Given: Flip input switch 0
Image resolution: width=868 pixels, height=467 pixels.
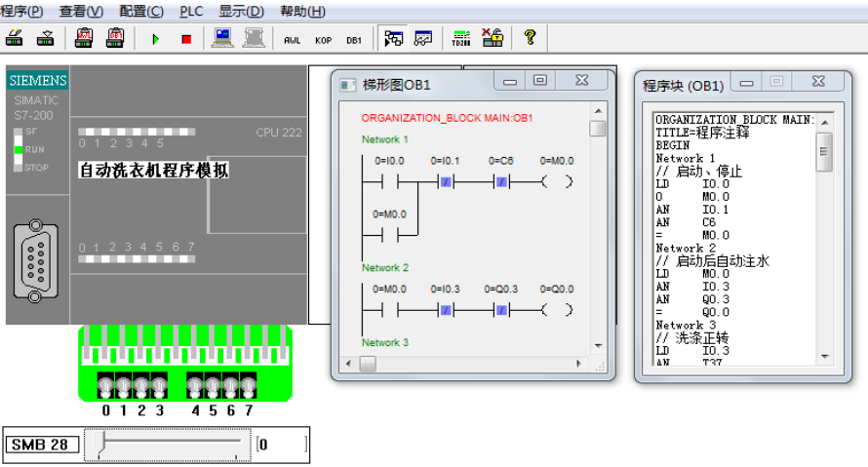Looking at the screenshot, I should point(105,385).
